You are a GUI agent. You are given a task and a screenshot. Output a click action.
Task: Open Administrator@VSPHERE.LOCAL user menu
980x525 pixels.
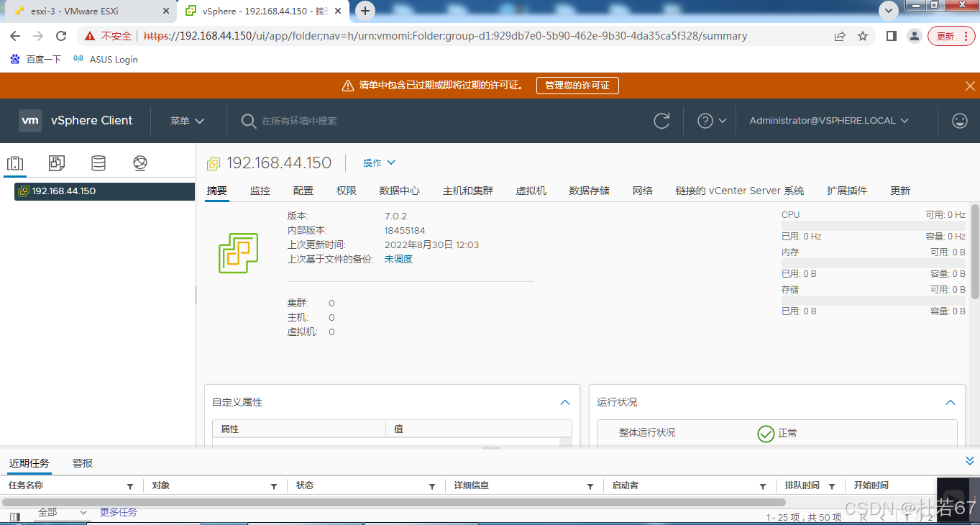[829, 121]
